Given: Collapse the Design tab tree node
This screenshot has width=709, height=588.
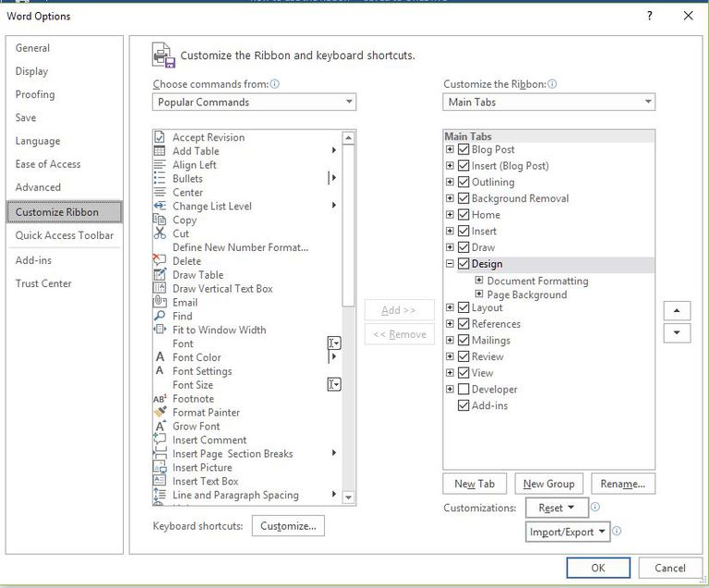Looking at the screenshot, I should click(x=450, y=263).
